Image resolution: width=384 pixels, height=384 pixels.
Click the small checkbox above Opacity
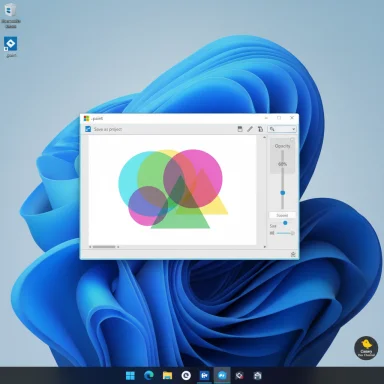(292, 140)
